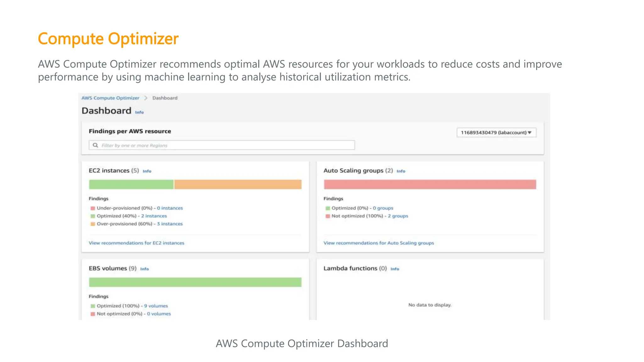644x362 pixels.
Task: Click the red Auto Scaling groups findings bar
Action: (x=430, y=184)
